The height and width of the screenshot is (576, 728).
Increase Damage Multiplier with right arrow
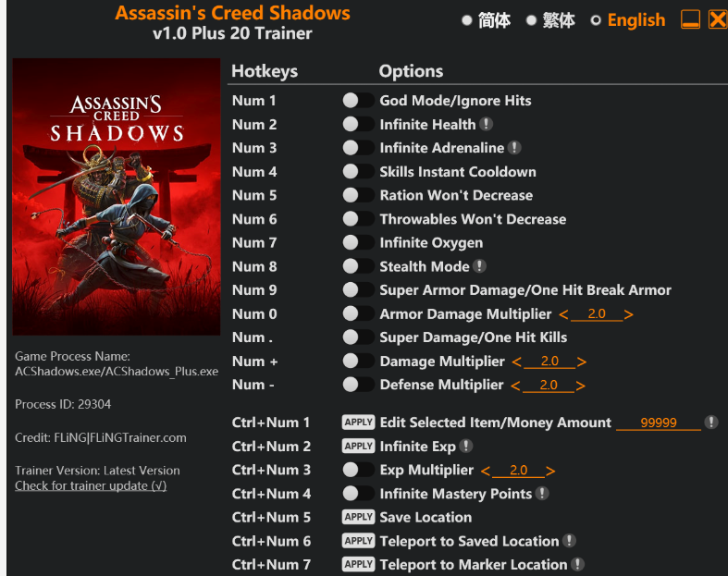tap(581, 362)
